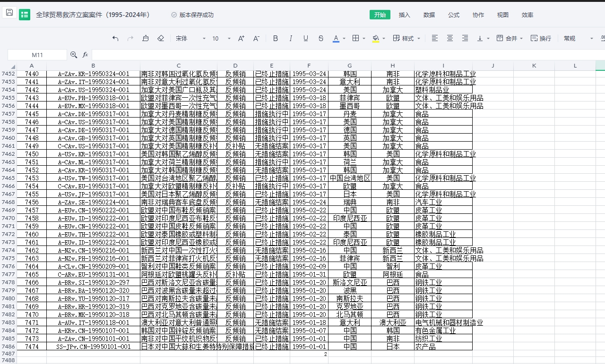
Task: Apply the yellow fill color bucket
Action: (376, 38)
